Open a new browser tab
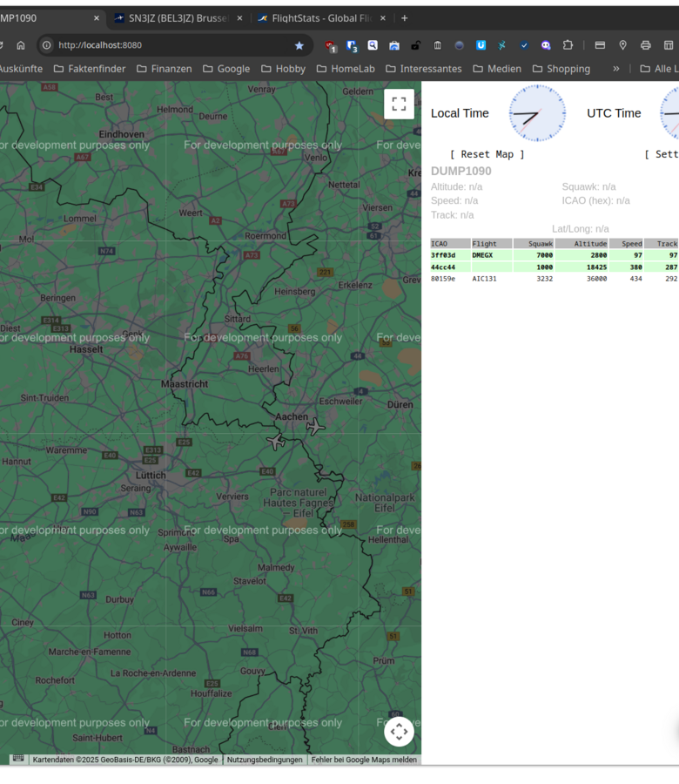The height and width of the screenshot is (784, 679). point(404,18)
